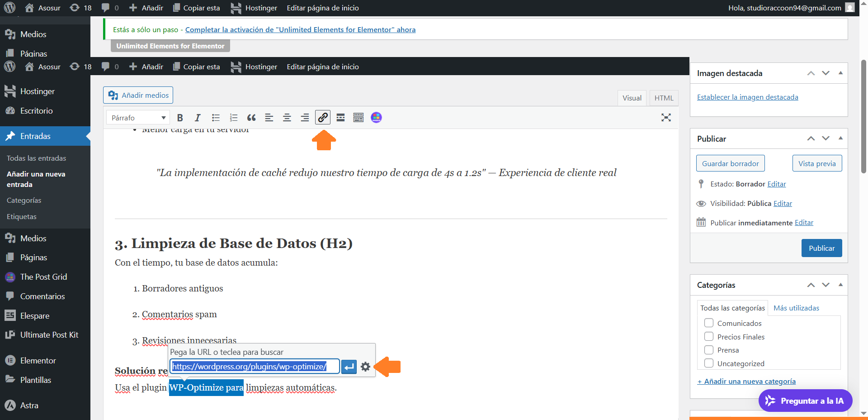Collapse the Publicar panel with triangle toggle

tap(840, 138)
